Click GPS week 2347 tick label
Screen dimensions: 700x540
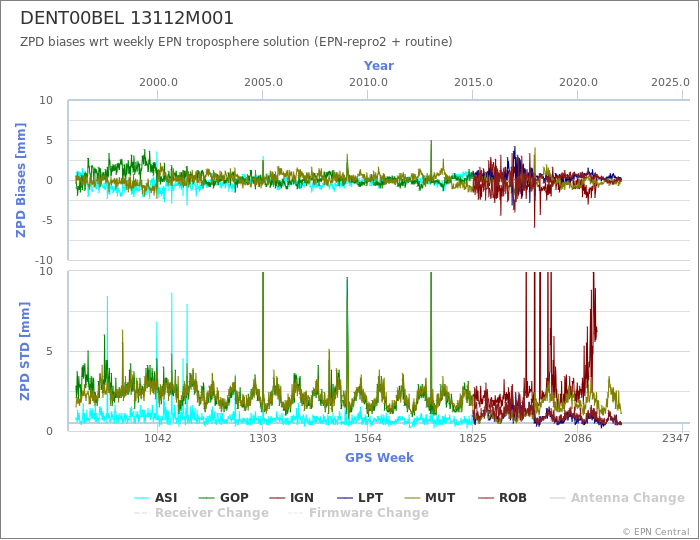pyautogui.click(x=676, y=438)
